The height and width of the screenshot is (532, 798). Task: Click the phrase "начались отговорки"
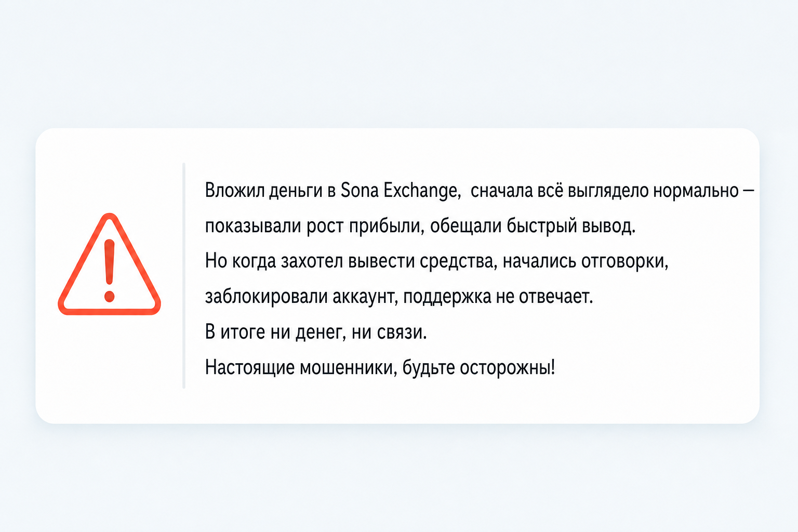pyautogui.click(x=586, y=261)
